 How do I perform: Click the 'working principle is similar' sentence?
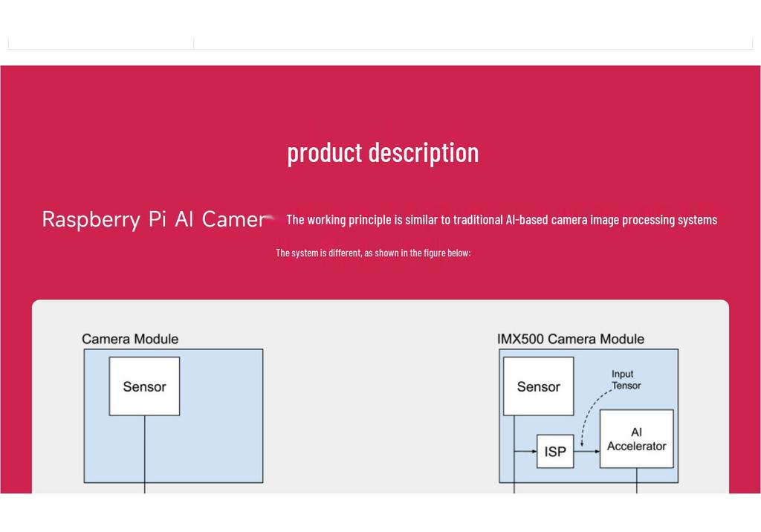click(x=502, y=220)
